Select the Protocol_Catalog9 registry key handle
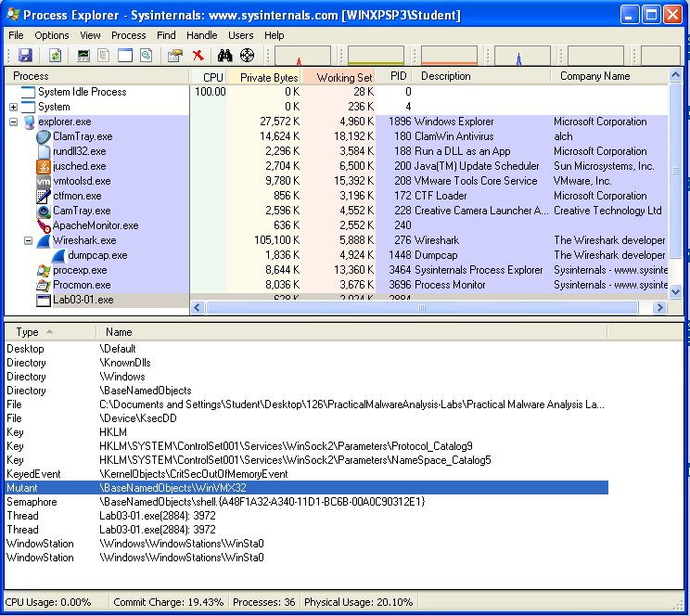This screenshot has height=616, width=690. (x=307, y=446)
